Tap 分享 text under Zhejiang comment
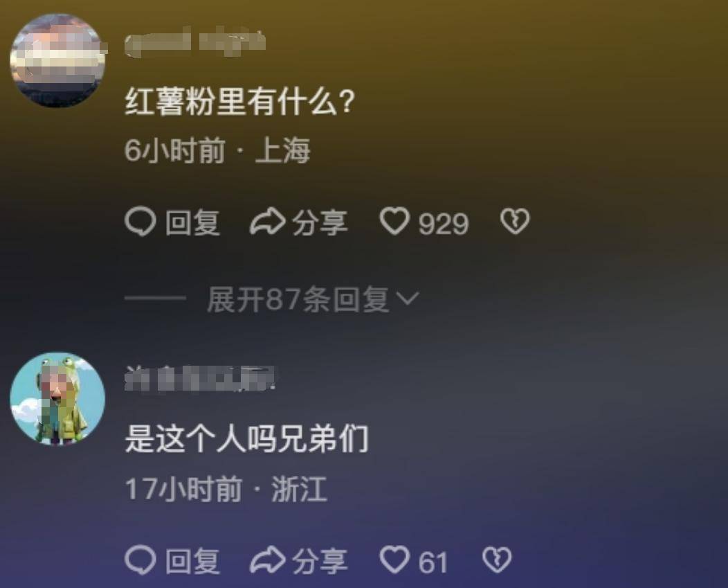Viewport: 728px width, 588px height. (320, 560)
